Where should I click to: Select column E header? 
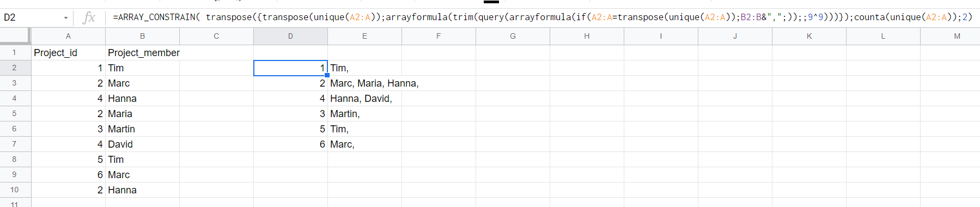364,36
